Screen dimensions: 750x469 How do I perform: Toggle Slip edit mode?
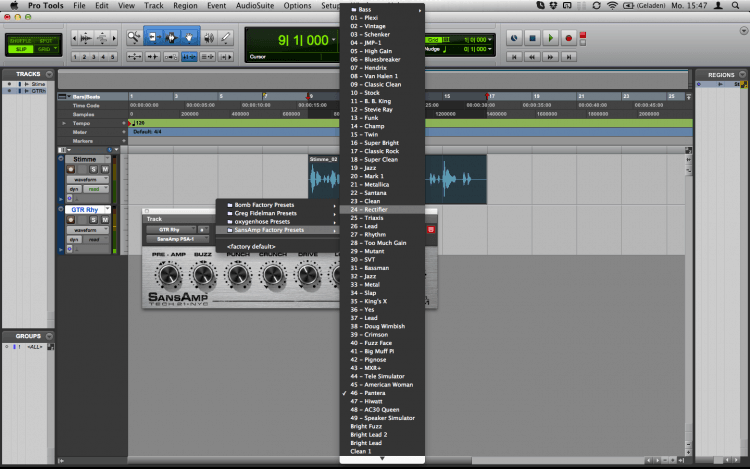tap(21, 49)
